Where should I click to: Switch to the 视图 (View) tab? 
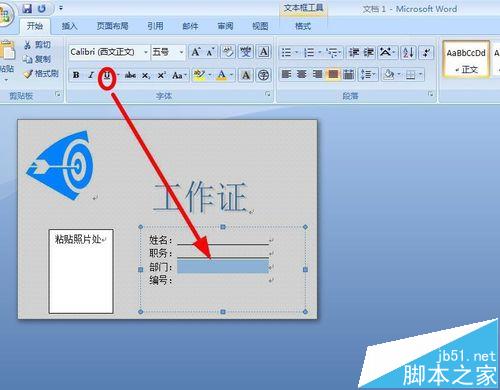pos(260,26)
